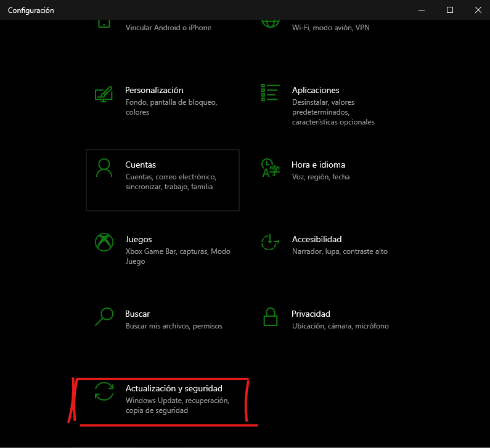
Task: Click the Accesibilidad dashed clock icon
Action: [x=270, y=242]
